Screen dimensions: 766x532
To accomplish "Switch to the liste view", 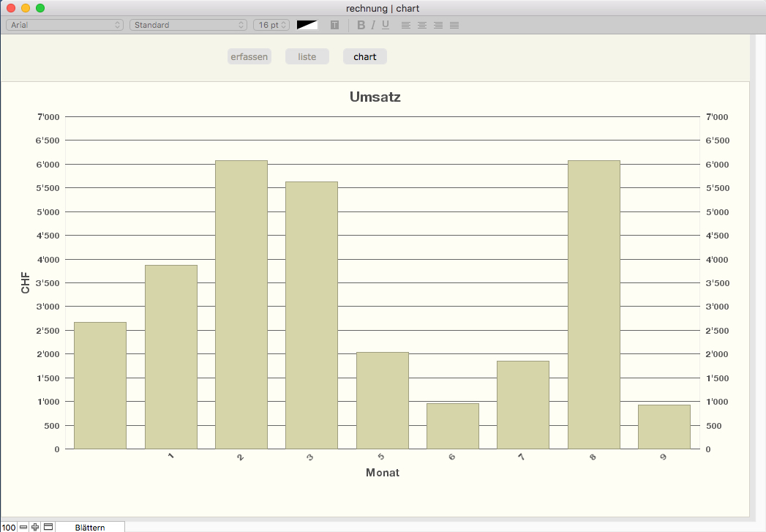I will (x=307, y=57).
